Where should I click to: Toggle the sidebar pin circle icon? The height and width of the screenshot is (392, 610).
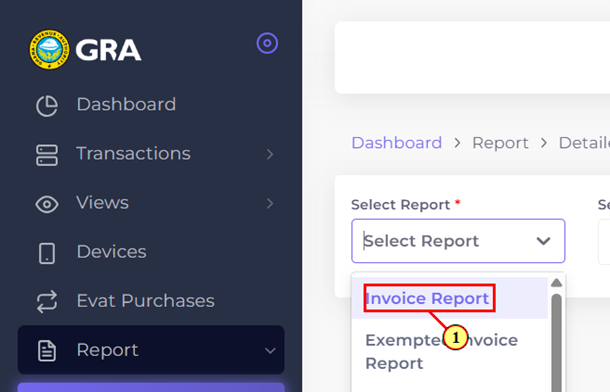click(267, 43)
